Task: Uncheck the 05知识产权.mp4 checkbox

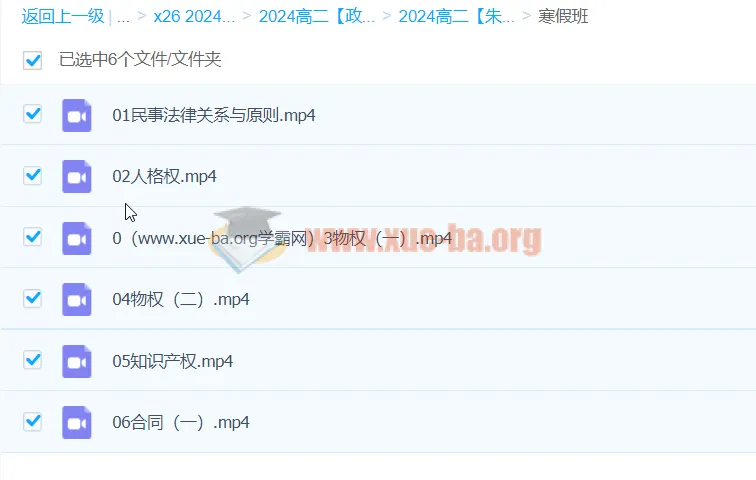Action: point(32,360)
